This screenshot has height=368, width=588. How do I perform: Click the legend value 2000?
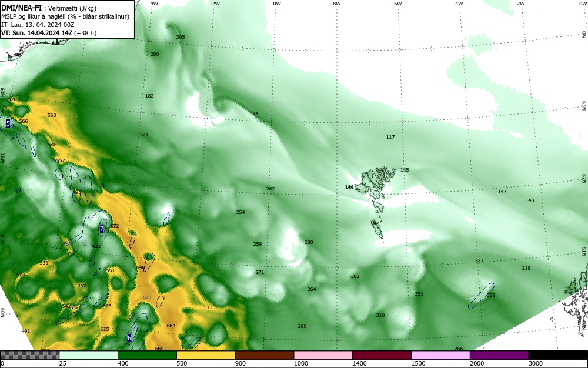(477, 363)
